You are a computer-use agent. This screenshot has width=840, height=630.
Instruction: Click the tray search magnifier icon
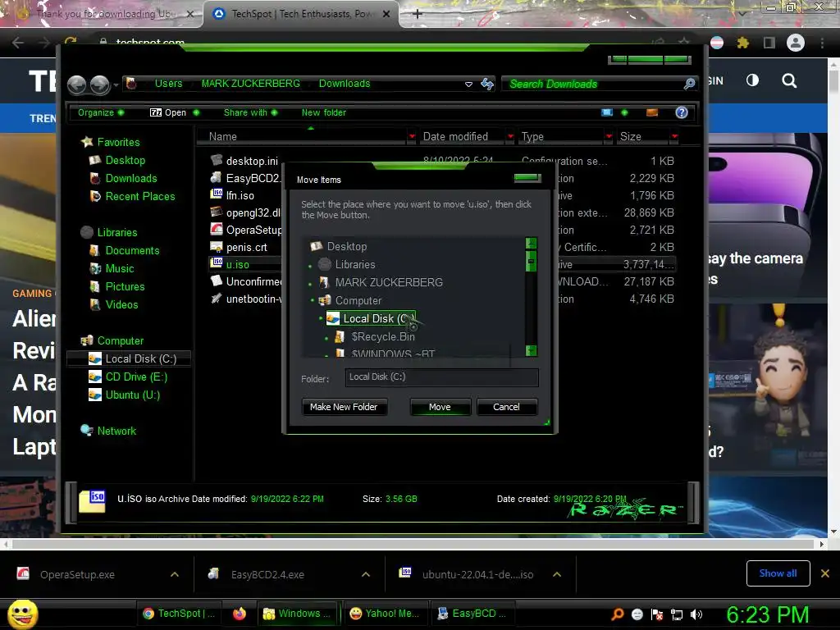click(618, 614)
